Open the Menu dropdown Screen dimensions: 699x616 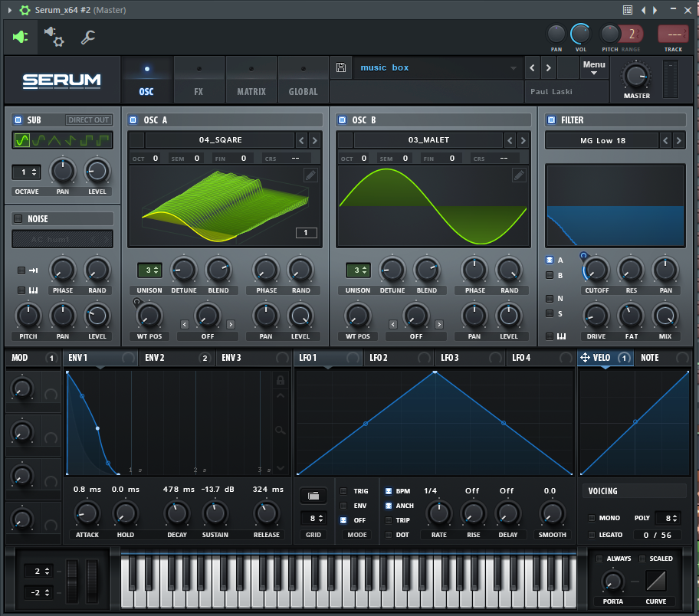(594, 67)
